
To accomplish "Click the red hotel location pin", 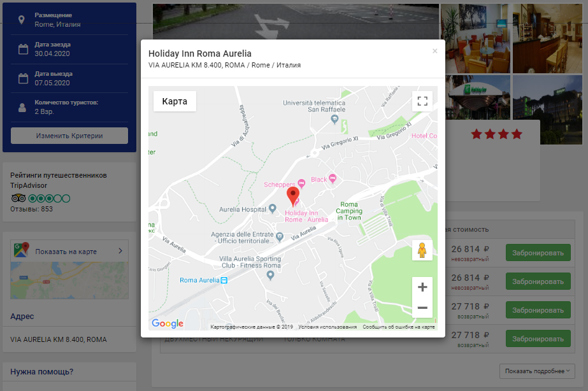I will click(293, 196).
